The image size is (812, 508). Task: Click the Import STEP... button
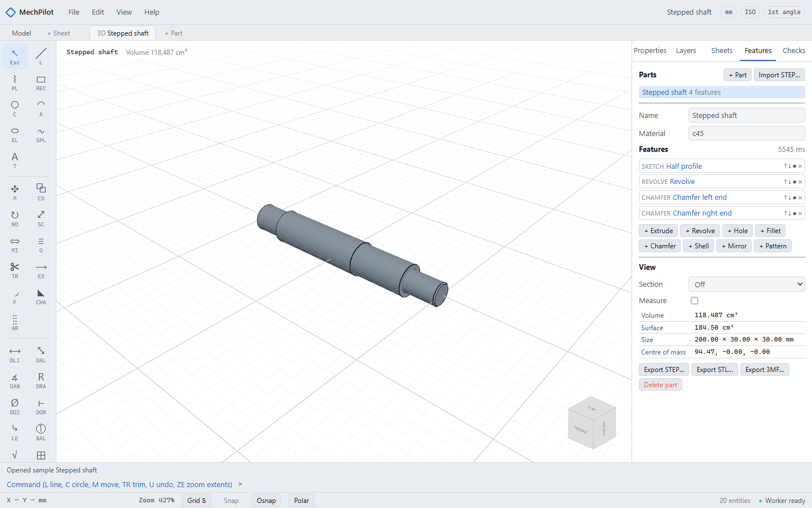pos(779,75)
